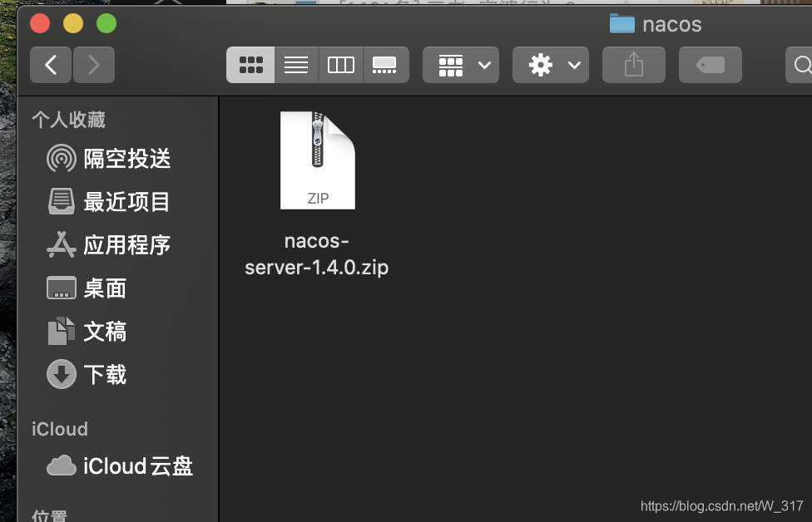Switch to list view

click(x=296, y=65)
